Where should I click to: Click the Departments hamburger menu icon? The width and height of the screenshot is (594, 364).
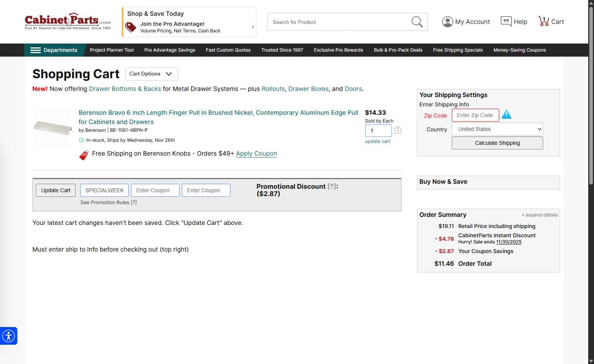pyautogui.click(x=35, y=50)
